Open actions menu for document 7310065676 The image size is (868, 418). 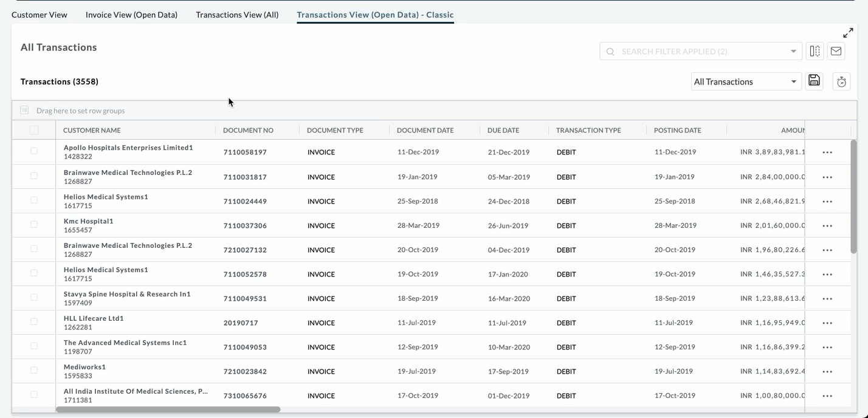(x=827, y=396)
